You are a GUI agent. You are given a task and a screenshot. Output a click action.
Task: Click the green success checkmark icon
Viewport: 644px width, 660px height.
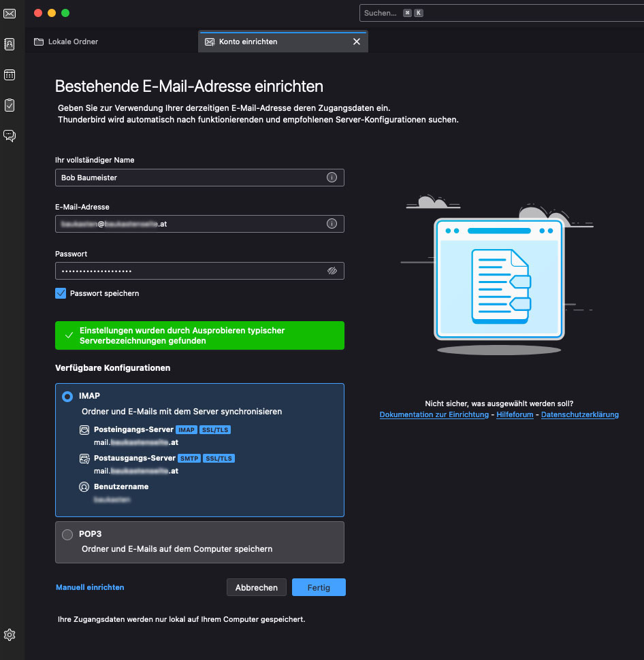tap(69, 335)
